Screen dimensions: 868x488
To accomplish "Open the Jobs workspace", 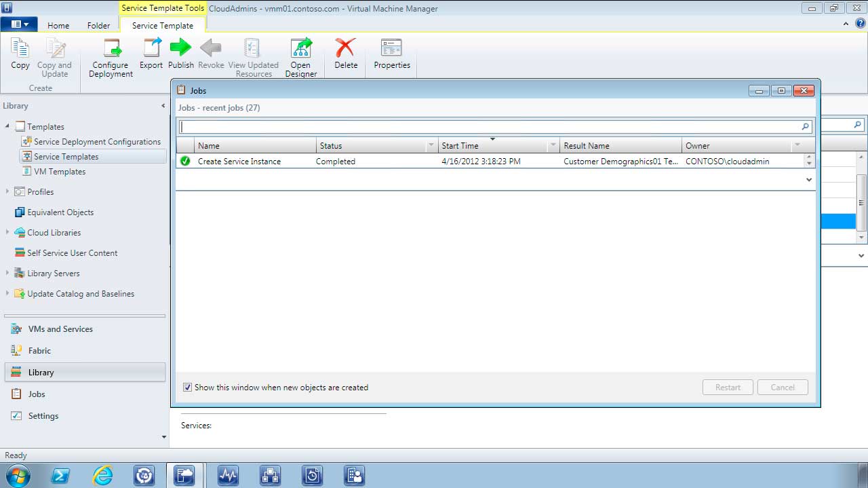I will coord(85,394).
